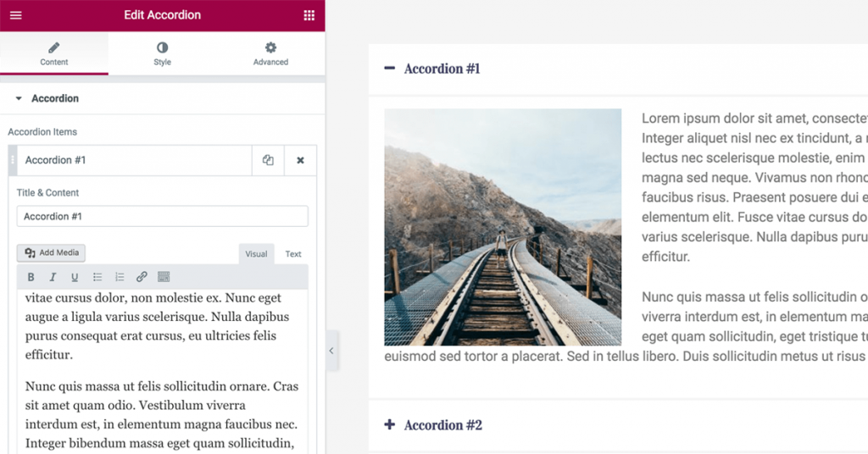Screen dimensions: 868x454
Task: Insert a numbered list
Action: 120,277
